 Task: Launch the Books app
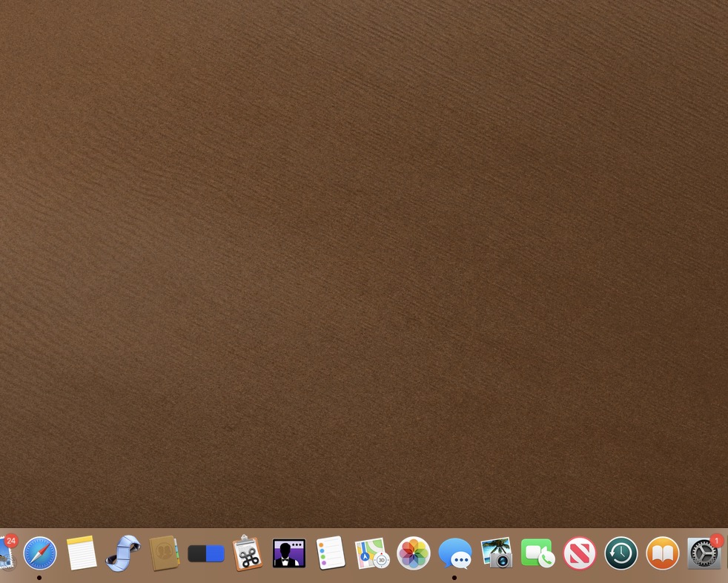click(663, 553)
